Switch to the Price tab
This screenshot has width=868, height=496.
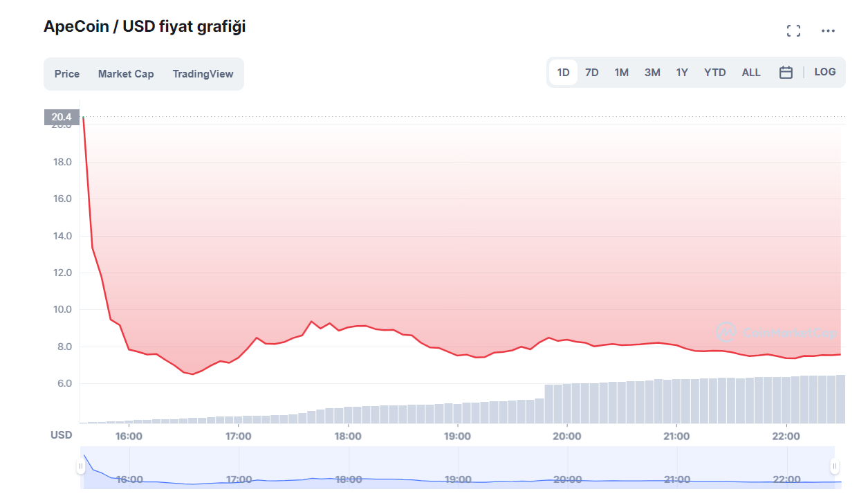[67, 74]
